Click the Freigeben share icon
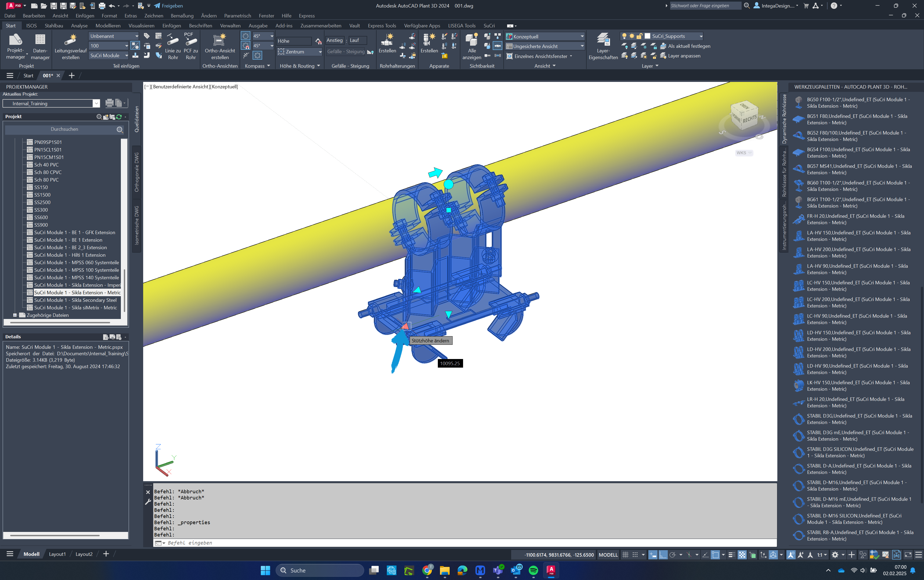Screen dimensions: 924x580 [x=157, y=6]
